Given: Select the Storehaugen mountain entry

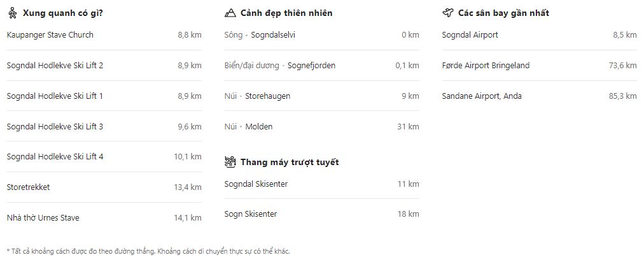Looking at the screenshot, I should (x=321, y=96).
